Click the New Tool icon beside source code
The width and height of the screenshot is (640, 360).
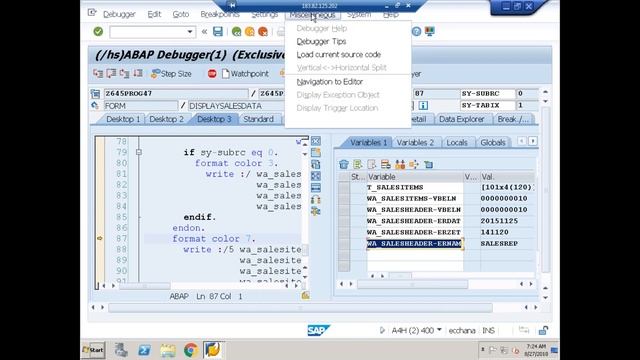point(316,153)
